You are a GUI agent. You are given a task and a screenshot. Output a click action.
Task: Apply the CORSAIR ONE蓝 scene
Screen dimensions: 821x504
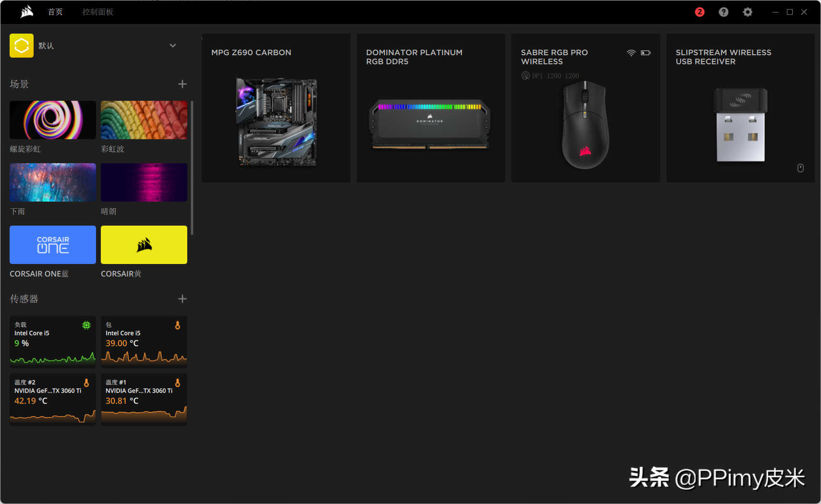[53, 245]
